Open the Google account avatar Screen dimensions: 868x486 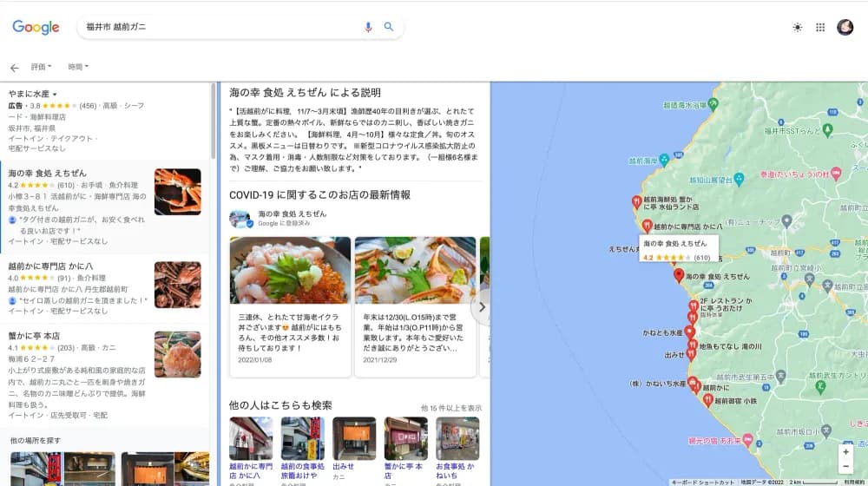click(845, 28)
